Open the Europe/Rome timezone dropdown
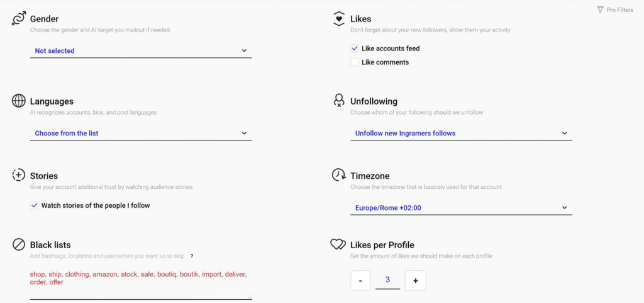644x303 pixels. point(461,208)
